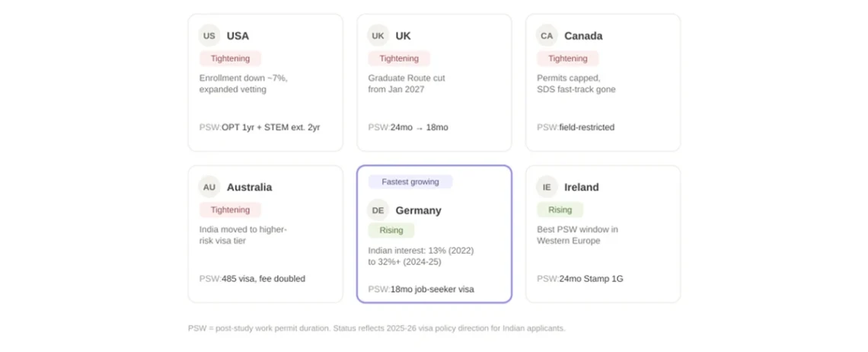Viewport: 868px width, 352px height.
Task: Select the Tightening tag under Australia
Action: 230,210
